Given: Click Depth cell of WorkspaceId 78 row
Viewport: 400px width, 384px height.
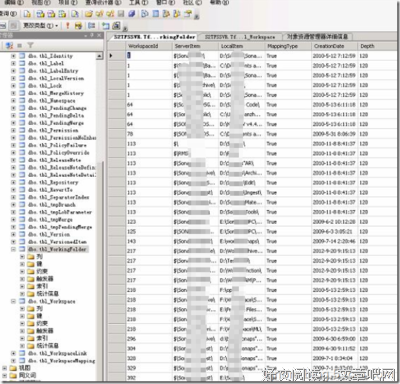Looking at the screenshot, I should pyautogui.click(x=377, y=134).
